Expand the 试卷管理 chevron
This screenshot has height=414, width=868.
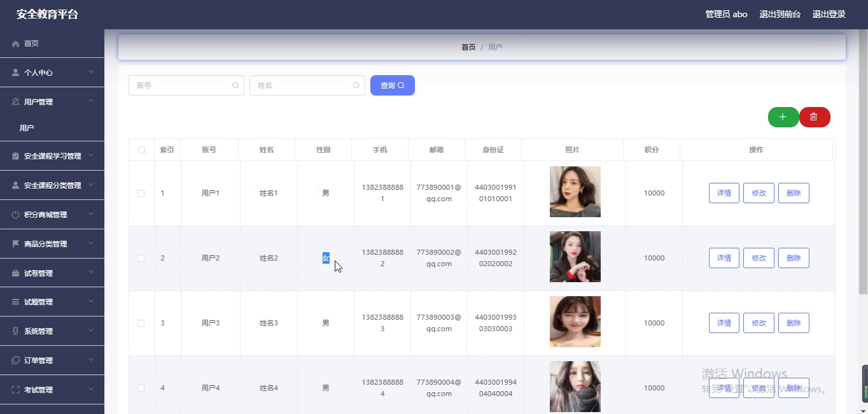point(91,273)
